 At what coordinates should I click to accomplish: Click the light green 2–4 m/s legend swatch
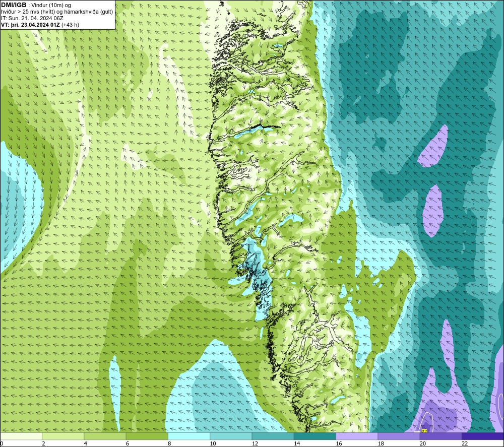click(x=63, y=436)
